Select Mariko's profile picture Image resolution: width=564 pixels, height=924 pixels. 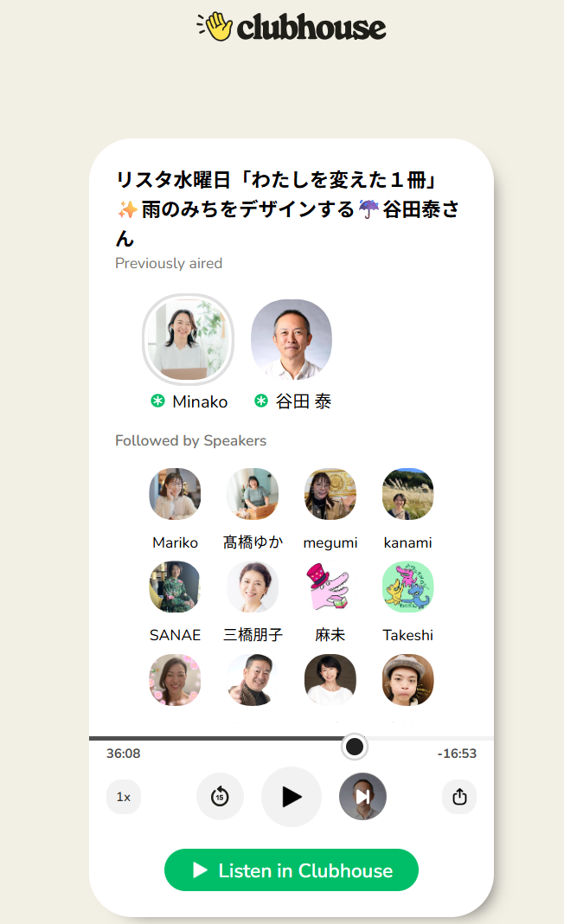175,494
